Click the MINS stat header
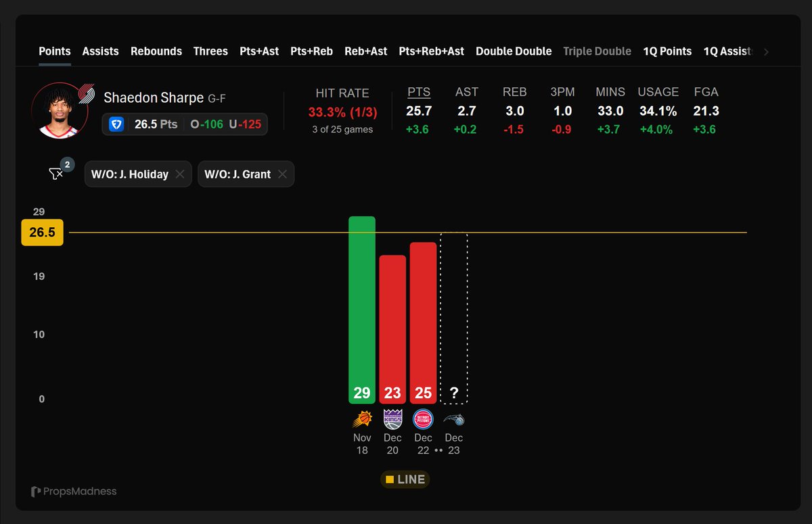Image resolution: width=812 pixels, height=524 pixels. [x=610, y=92]
